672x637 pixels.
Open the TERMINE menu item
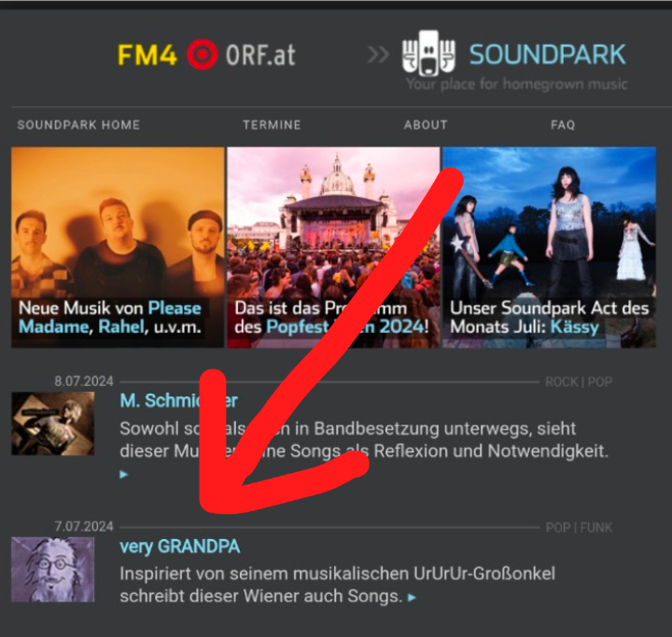[x=272, y=125]
